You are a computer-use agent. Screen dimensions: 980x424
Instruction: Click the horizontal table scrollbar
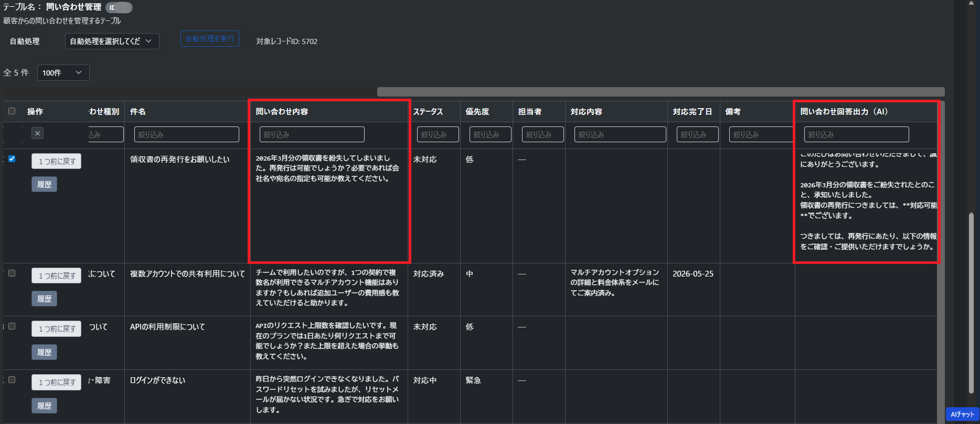point(661,92)
